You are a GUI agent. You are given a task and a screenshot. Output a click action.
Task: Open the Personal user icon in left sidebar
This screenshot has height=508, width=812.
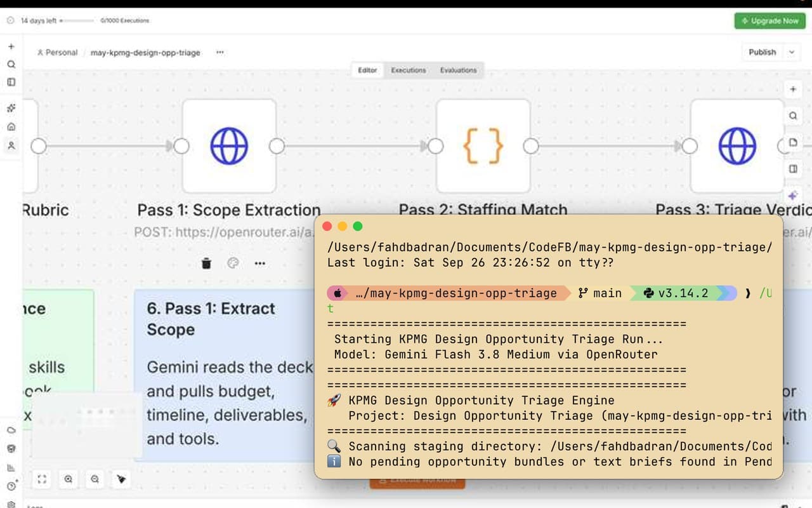coord(11,145)
